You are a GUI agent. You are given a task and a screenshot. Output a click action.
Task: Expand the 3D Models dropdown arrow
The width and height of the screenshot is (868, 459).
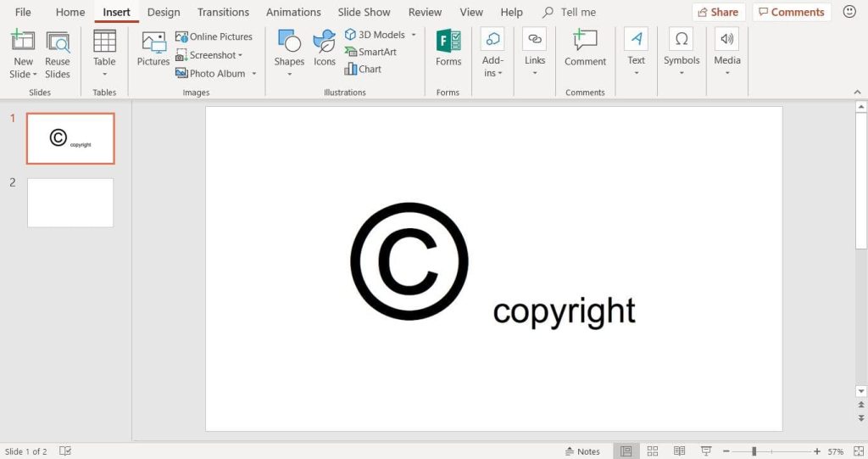(414, 35)
